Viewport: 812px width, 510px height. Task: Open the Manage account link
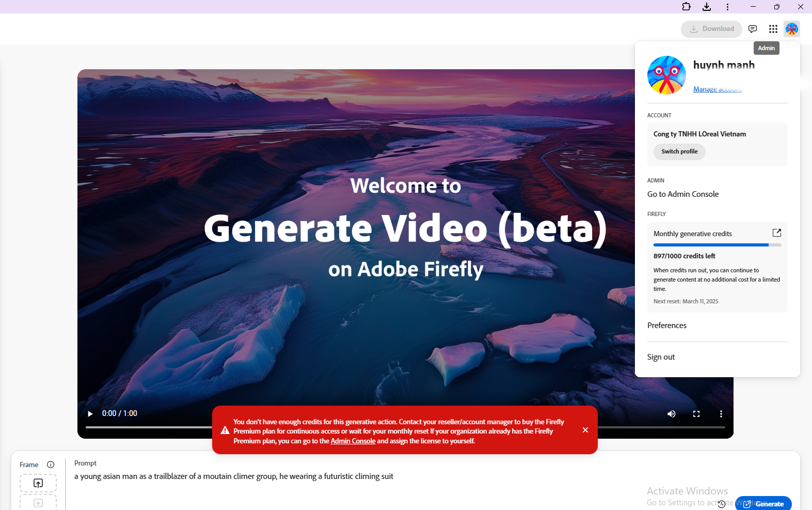coord(718,89)
